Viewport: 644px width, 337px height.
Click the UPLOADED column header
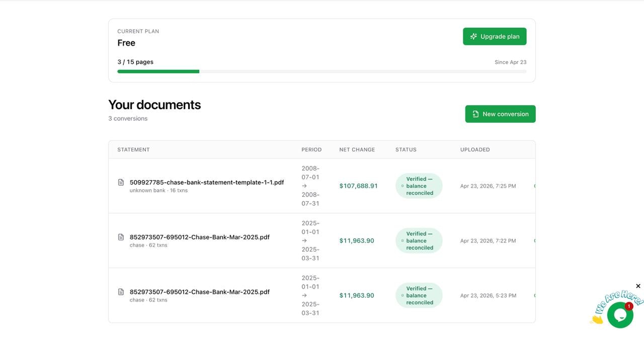pyautogui.click(x=474, y=149)
